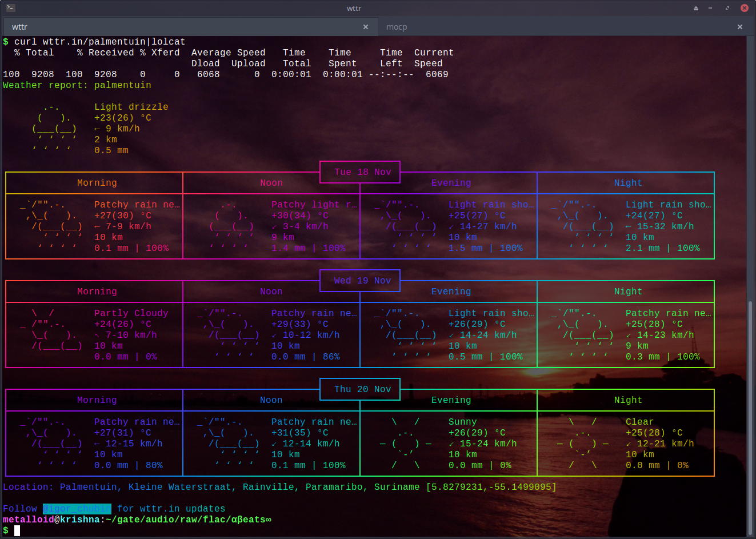Click the Clear night ASCII icon
Screen dimensions: 756x539
582,444
